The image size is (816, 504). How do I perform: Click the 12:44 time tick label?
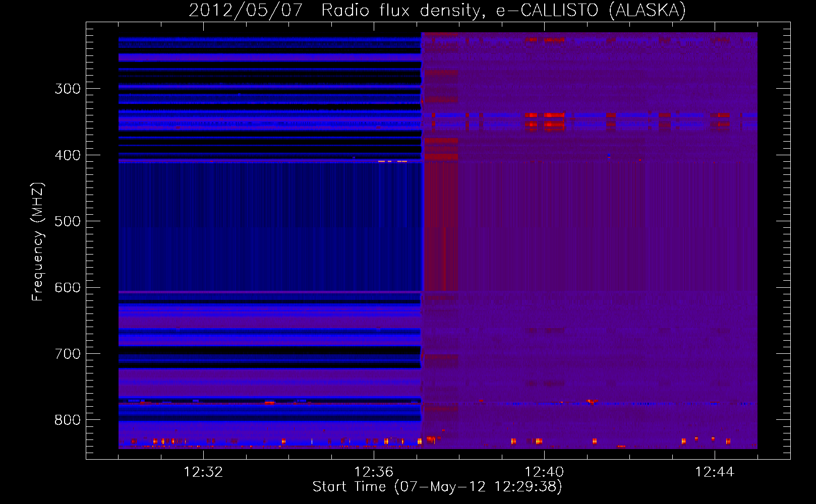(715, 472)
